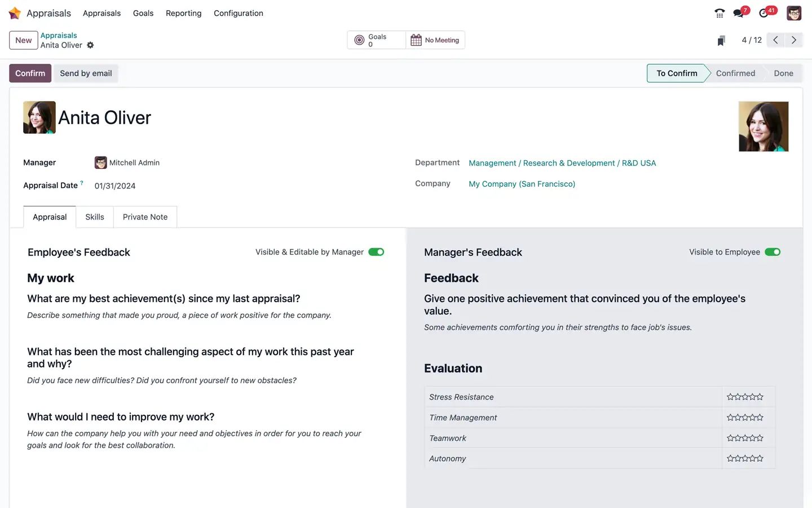The height and width of the screenshot is (508, 812).
Task: Click the Confirm button
Action: (x=30, y=73)
